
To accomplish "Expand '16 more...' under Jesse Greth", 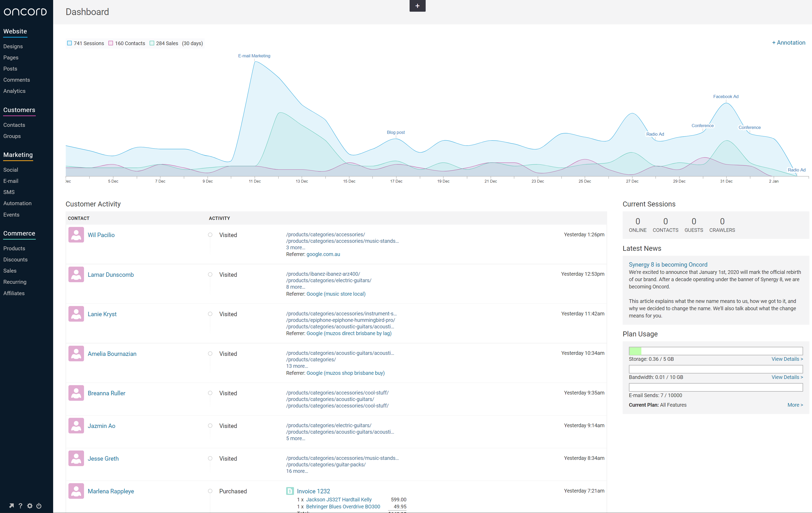I will coord(297,471).
